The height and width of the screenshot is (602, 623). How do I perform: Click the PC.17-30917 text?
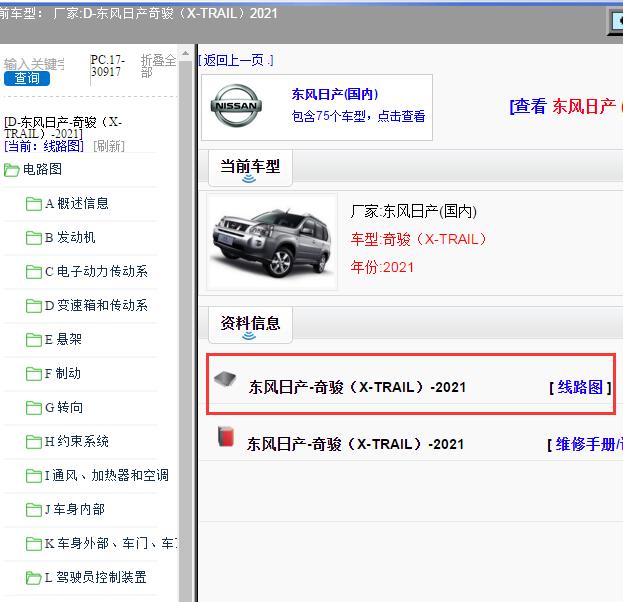(x=108, y=66)
